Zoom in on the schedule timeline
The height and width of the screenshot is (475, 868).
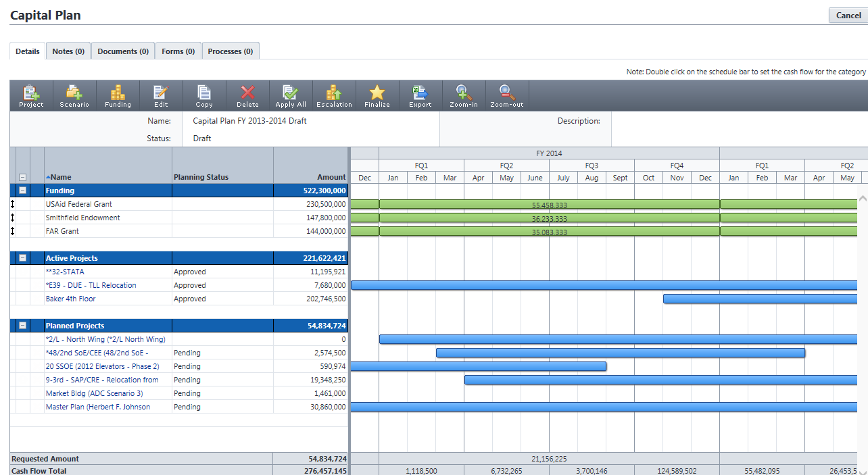[x=464, y=96]
